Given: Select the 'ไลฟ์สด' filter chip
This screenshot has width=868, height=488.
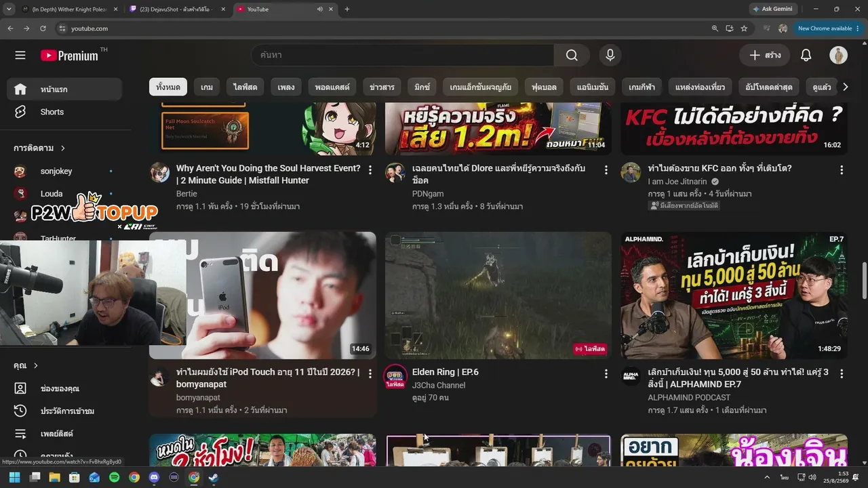Looking at the screenshot, I should coord(245,87).
